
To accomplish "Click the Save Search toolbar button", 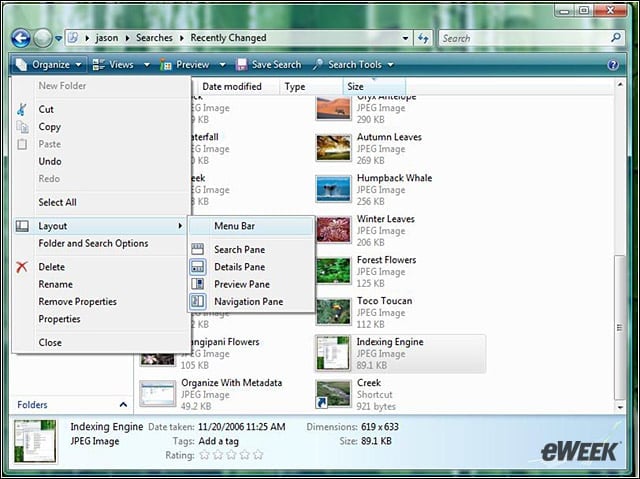I will click(x=269, y=64).
